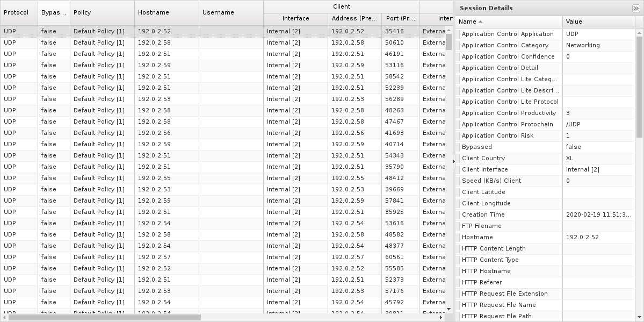The height and width of the screenshot is (322, 644).
Task: Sort by Bypassed column header
Action: coord(54,13)
